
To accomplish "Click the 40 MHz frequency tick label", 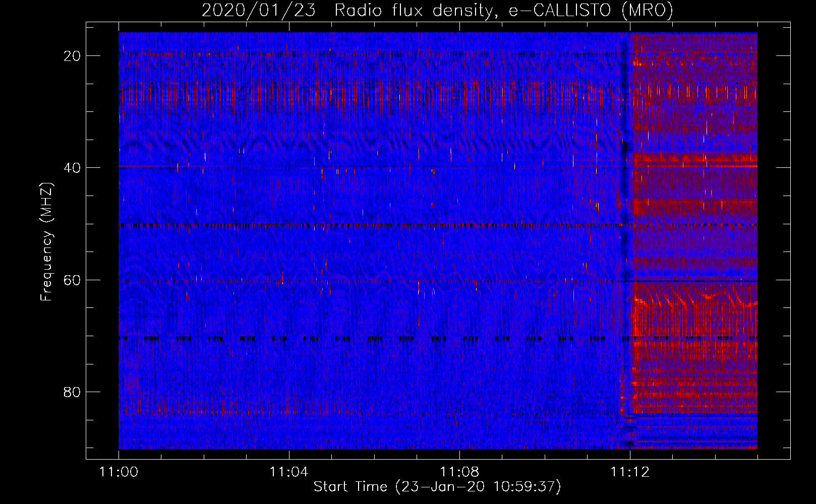I will point(72,168).
